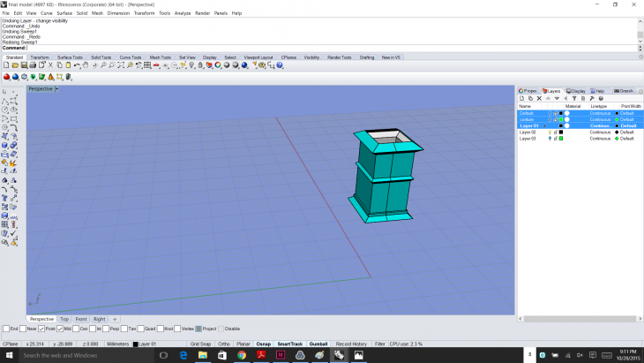Screen dimensions: 644x363
Task: Click the green color swatch of Layer 03
Action: 561,139
